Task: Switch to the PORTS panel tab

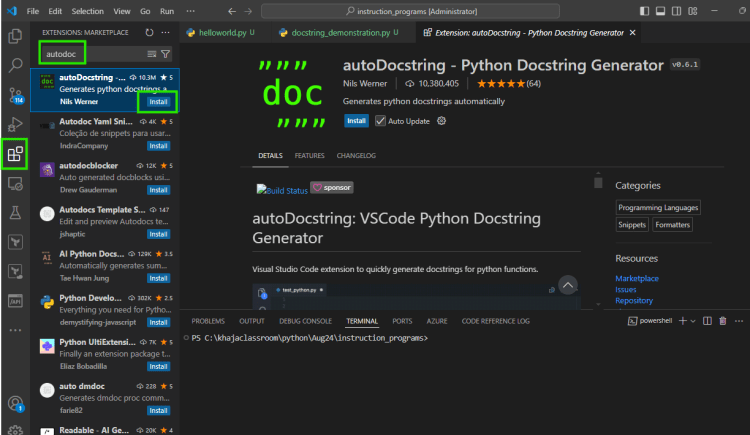Action: coord(402,321)
